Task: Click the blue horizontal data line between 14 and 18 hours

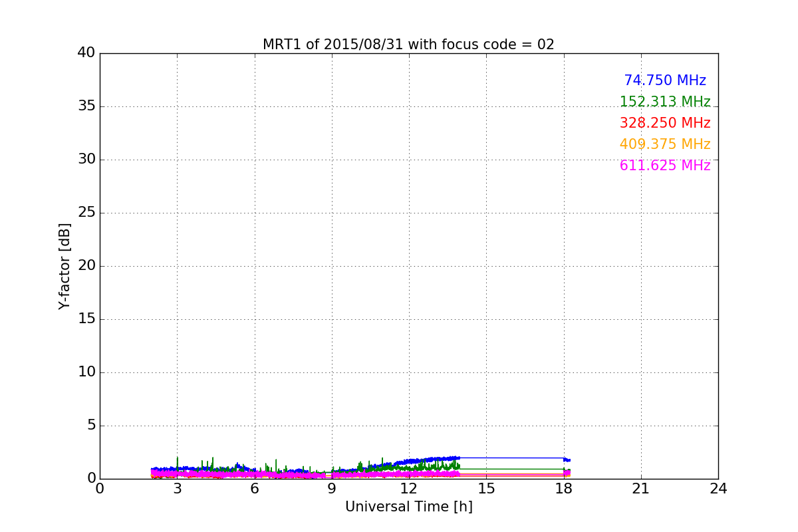Action: point(512,458)
